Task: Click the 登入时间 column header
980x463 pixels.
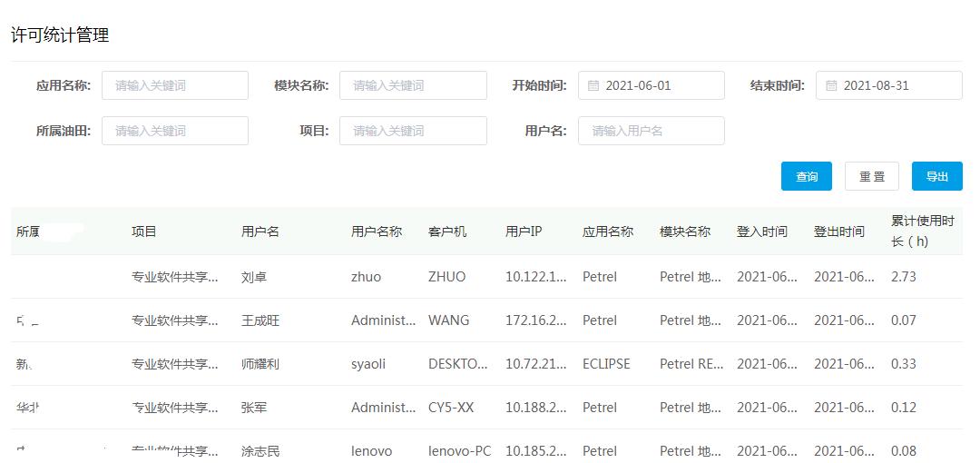Action: point(761,231)
